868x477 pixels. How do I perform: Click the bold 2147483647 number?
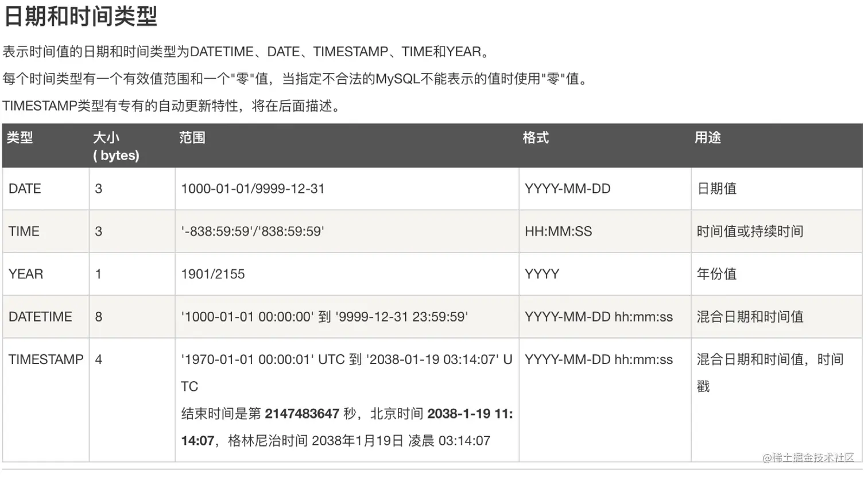[302, 414]
